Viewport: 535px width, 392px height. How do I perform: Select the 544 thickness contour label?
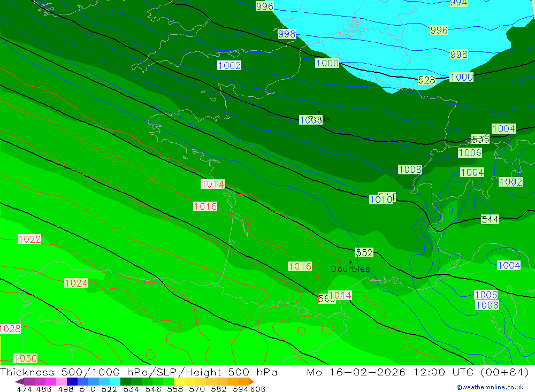[490, 219]
